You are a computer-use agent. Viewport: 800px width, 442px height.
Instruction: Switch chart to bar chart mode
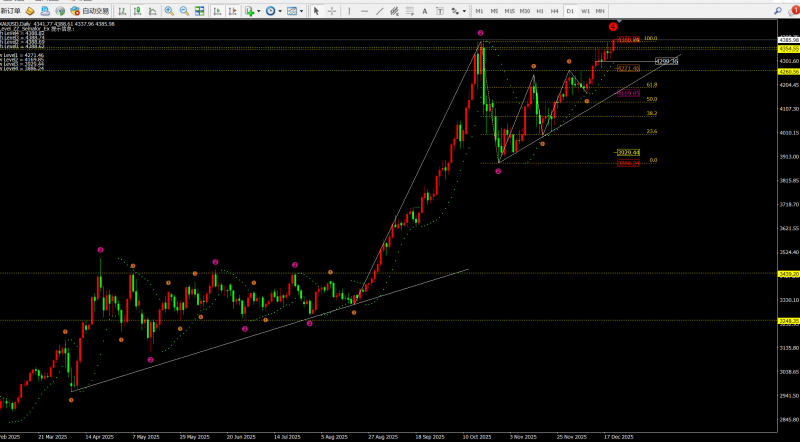(x=122, y=10)
